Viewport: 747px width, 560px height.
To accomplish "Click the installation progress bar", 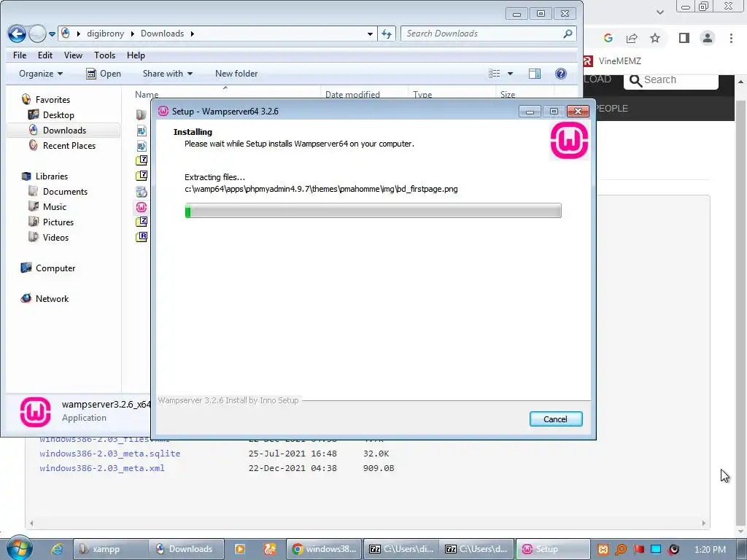I will [373, 211].
